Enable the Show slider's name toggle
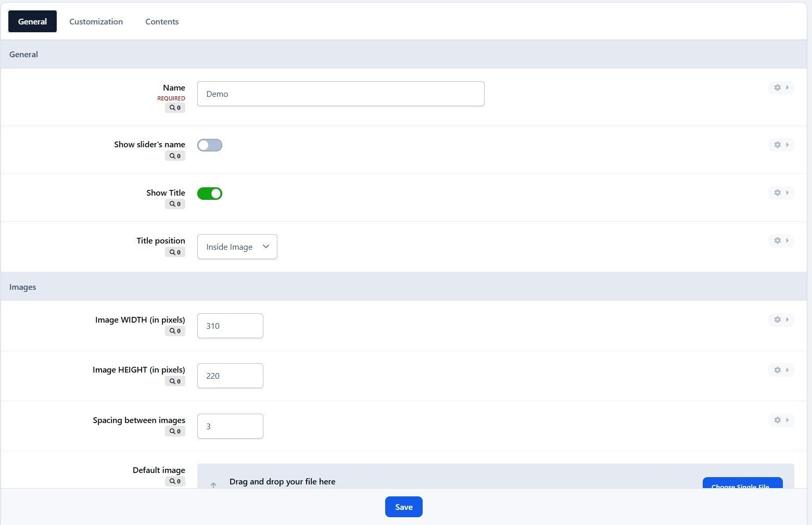 (x=210, y=145)
